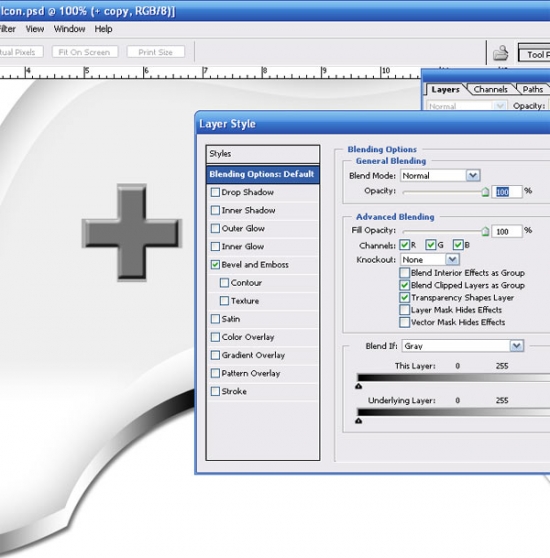Viewport: 550px width, 558px height.
Task: Switch to the Layers tab
Action: pos(445,89)
